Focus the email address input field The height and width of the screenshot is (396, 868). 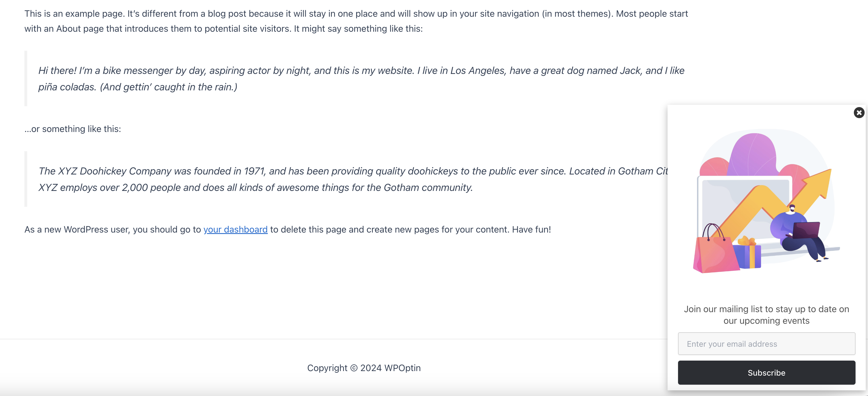click(x=766, y=343)
